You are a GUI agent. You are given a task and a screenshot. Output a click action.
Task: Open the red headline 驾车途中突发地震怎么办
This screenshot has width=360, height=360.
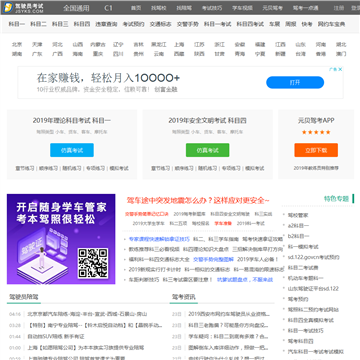coord(198,200)
